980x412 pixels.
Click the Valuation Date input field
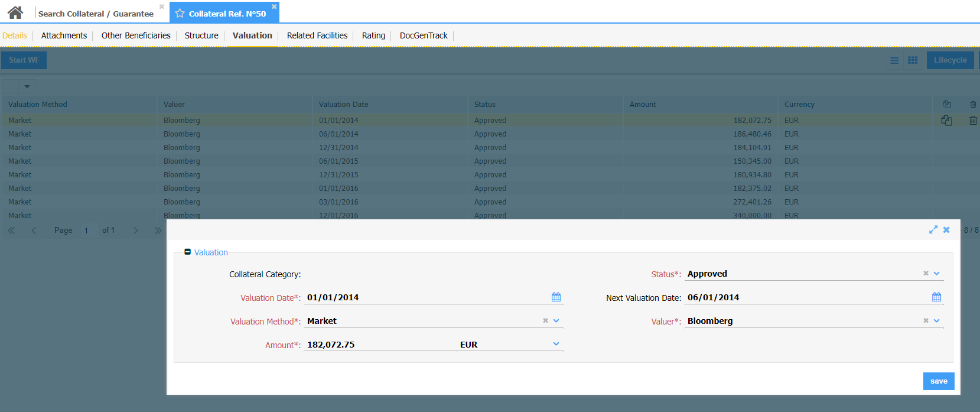[x=428, y=297]
